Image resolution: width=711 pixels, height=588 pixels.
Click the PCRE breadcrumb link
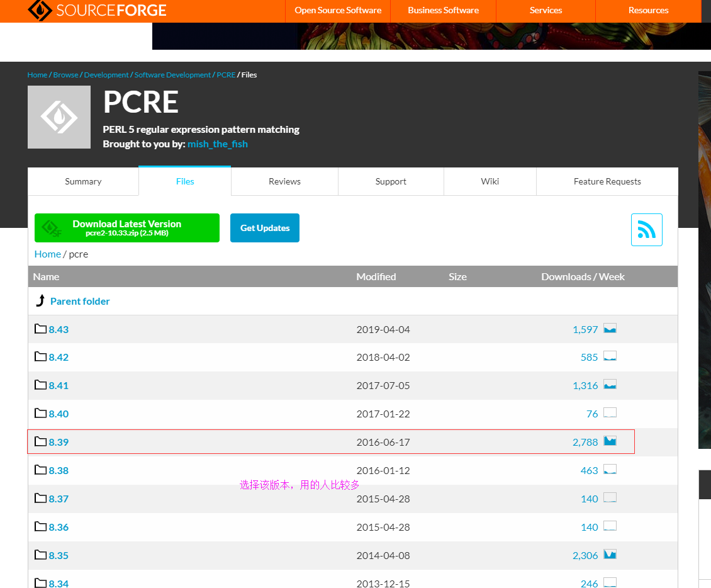pos(226,75)
